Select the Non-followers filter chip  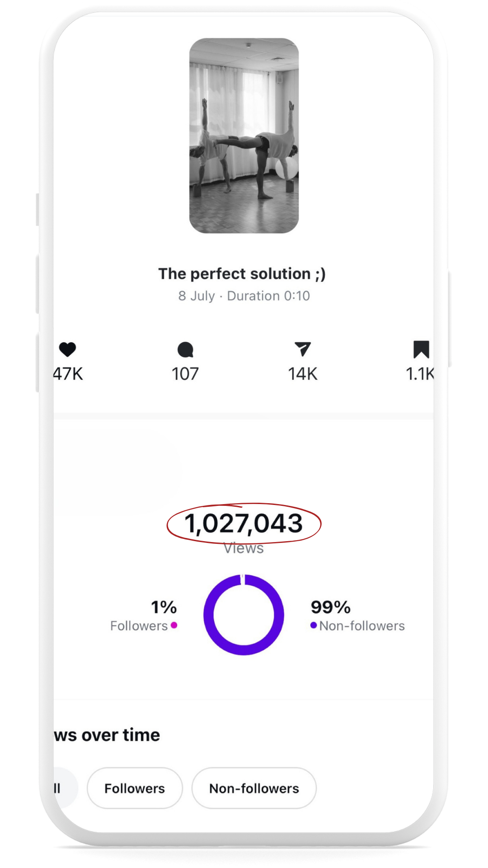tap(254, 788)
